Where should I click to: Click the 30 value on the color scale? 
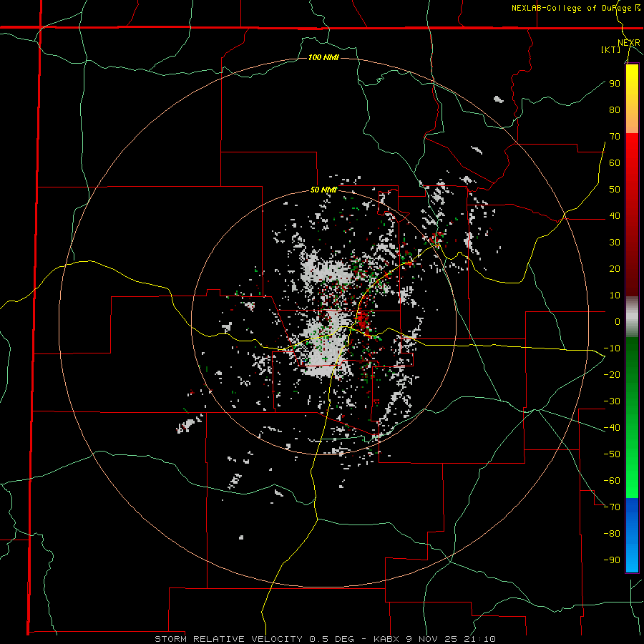(615, 243)
